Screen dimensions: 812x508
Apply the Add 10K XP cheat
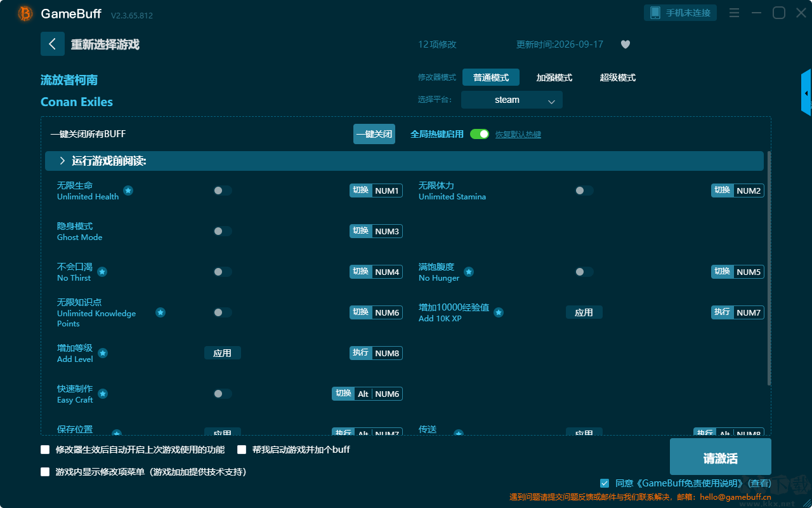[x=584, y=312]
